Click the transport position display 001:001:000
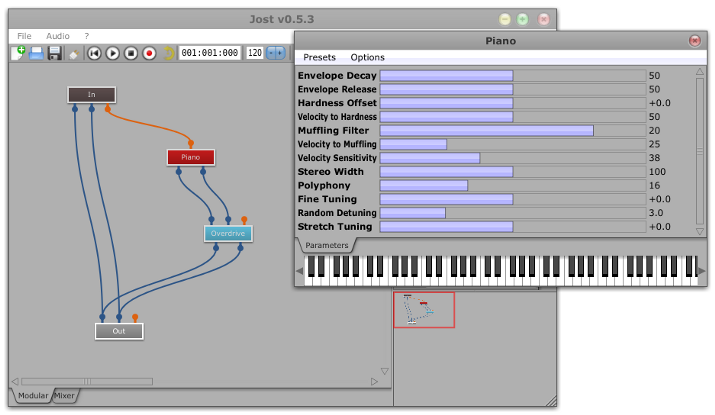The height and width of the screenshot is (415, 715). (x=210, y=53)
